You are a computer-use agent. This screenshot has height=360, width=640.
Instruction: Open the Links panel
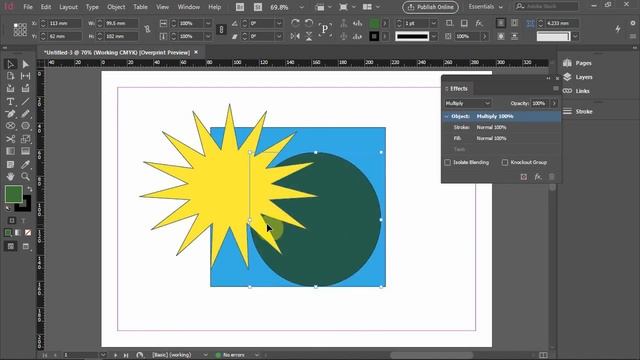click(576, 91)
